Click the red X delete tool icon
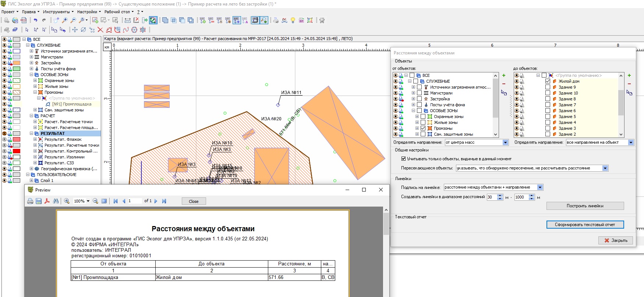 tap(100, 30)
